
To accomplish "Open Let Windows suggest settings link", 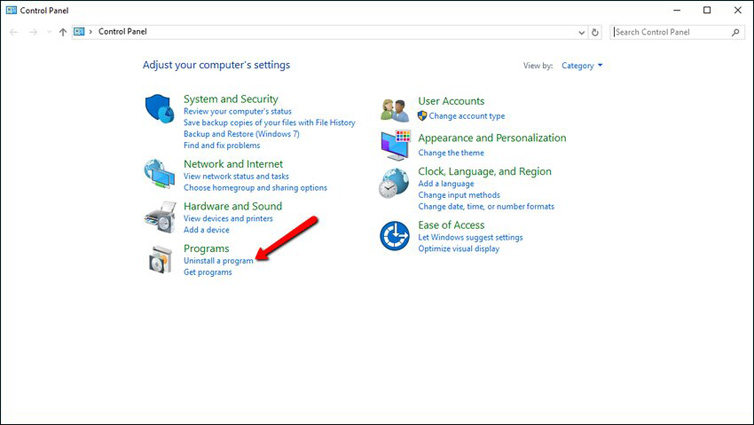I will click(470, 238).
